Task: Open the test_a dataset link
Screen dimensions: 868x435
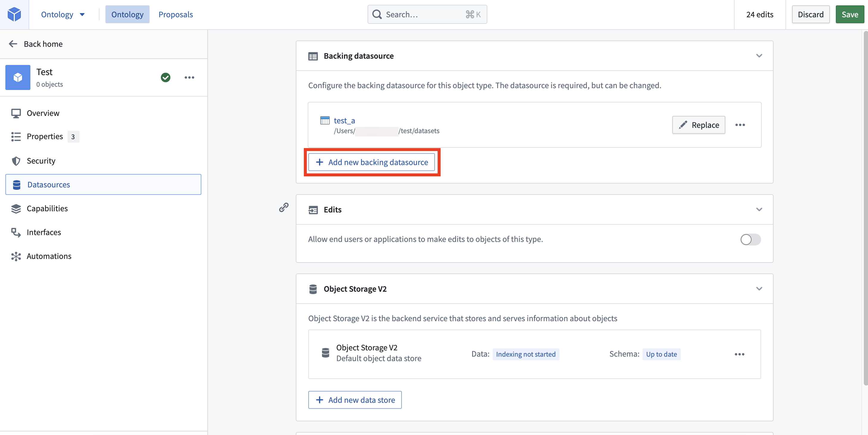Action: tap(344, 121)
